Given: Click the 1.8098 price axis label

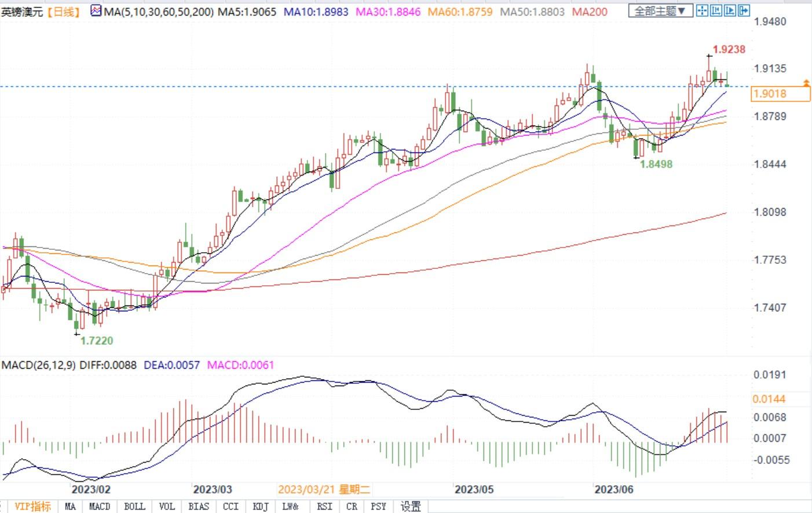Looking at the screenshot, I should coord(770,212).
